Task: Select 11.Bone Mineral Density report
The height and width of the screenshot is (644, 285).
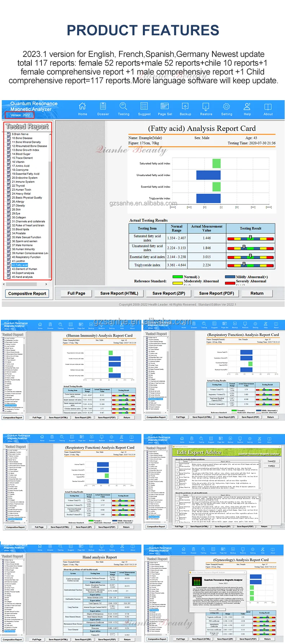Action: pyautogui.click(x=26, y=142)
